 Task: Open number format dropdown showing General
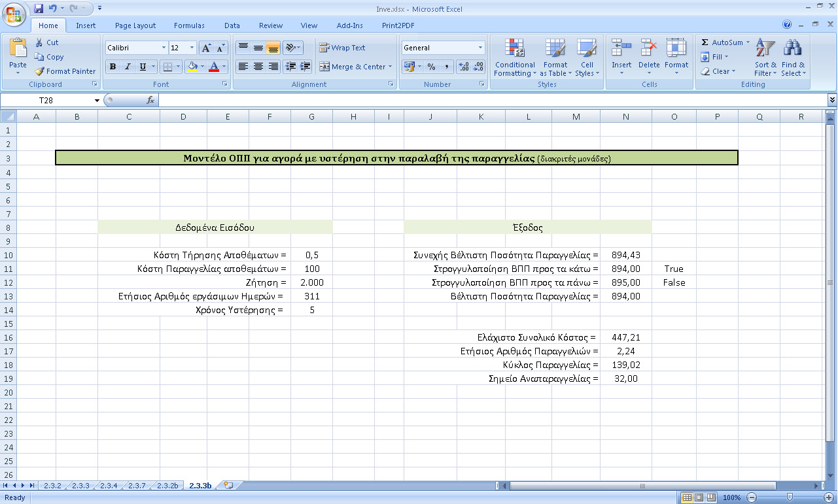[480, 48]
